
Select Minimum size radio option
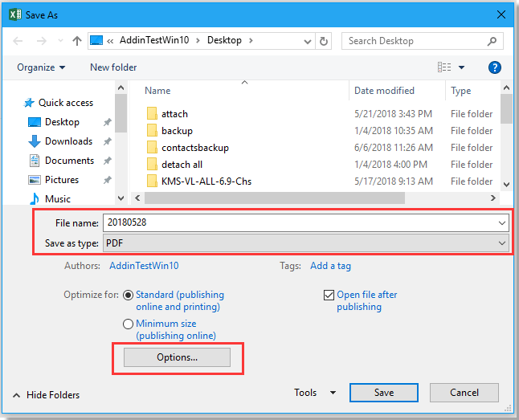(127, 324)
